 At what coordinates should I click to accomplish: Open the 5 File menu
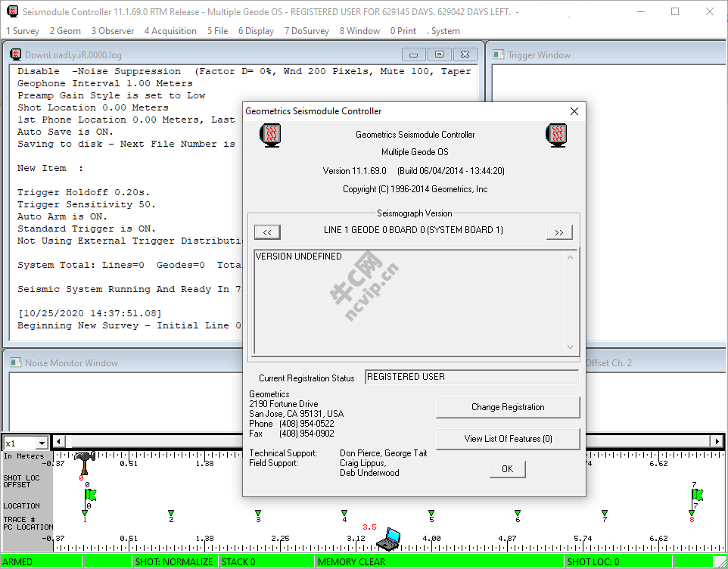[x=217, y=31]
